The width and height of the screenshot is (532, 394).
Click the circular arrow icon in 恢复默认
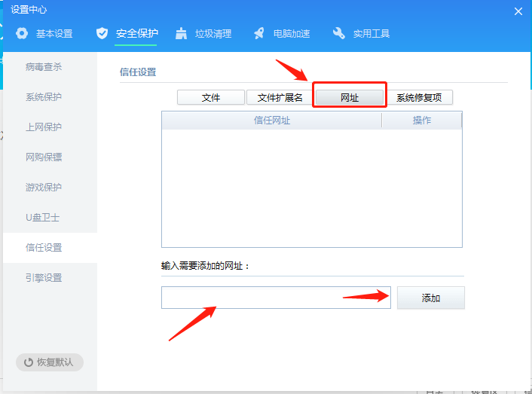(29, 362)
